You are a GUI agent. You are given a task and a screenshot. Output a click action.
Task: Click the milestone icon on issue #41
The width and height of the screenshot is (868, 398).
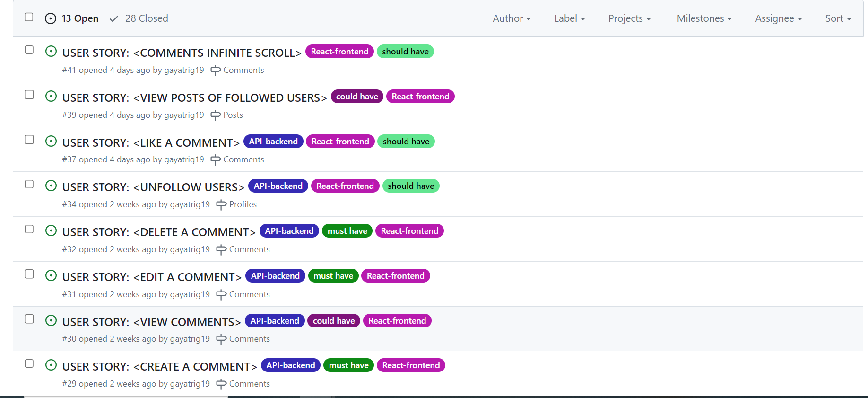(x=216, y=71)
